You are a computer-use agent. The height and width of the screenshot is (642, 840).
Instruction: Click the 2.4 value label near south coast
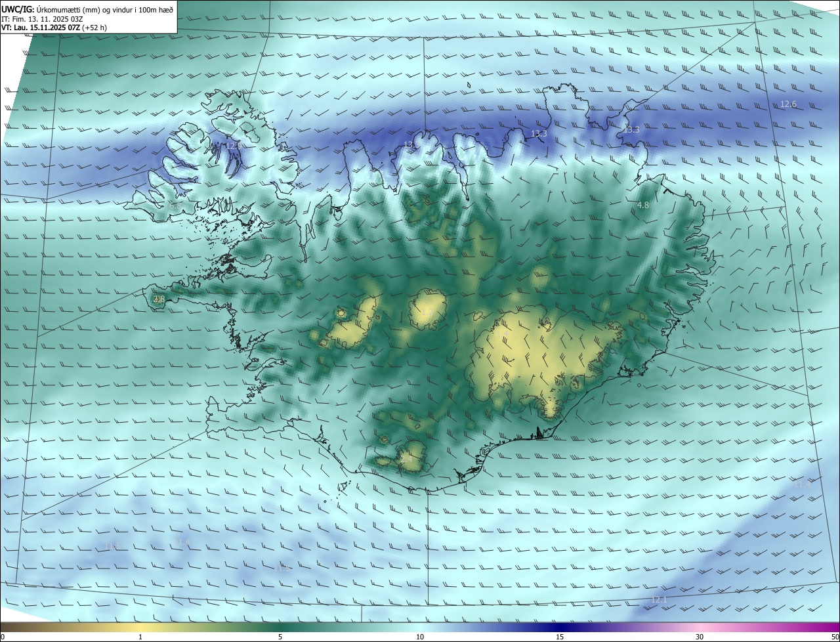[406, 460]
